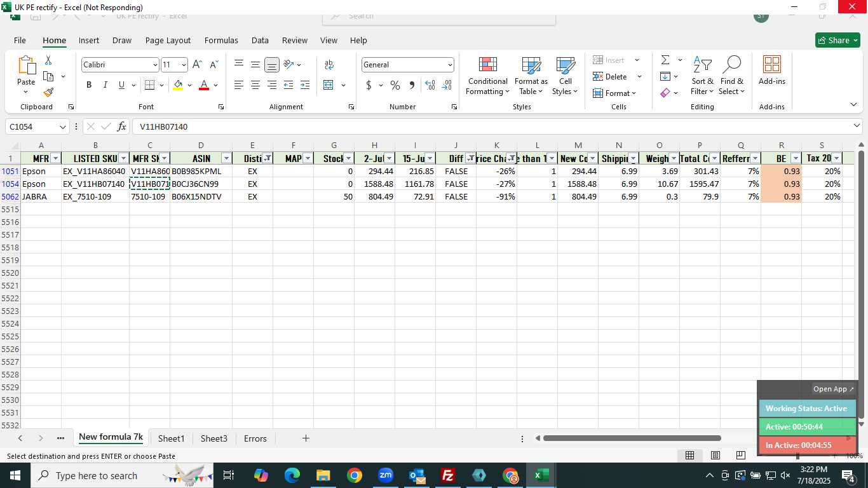Open Zoom from the taskbar
Image resolution: width=868 pixels, height=488 pixels.
pyautogui.click(x=386, y=475)
